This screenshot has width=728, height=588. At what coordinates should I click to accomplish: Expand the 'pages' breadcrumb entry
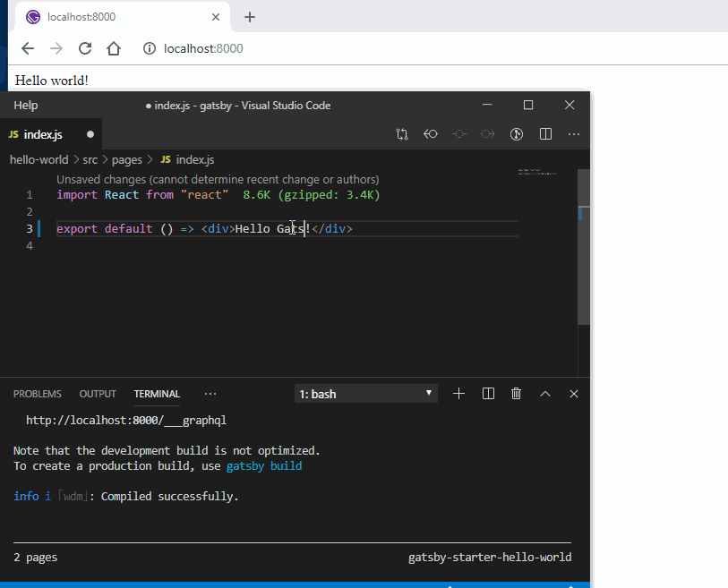[126, 159]
